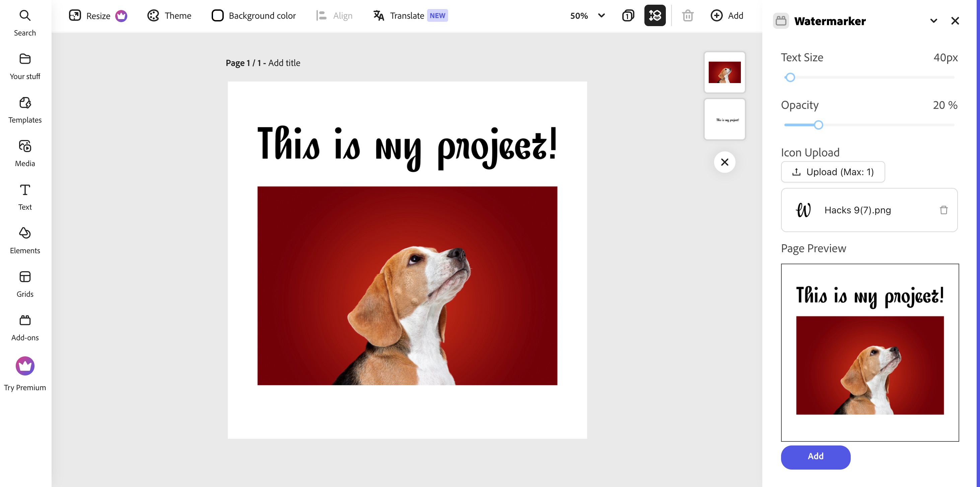Open the Theme menu
The width and height of the screenshot is (980, 487).
point(169,16)
